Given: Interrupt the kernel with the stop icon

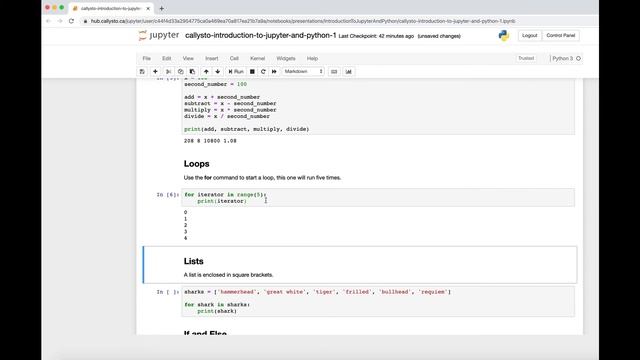Looking at the screenshot, I should tap(252, 71).
